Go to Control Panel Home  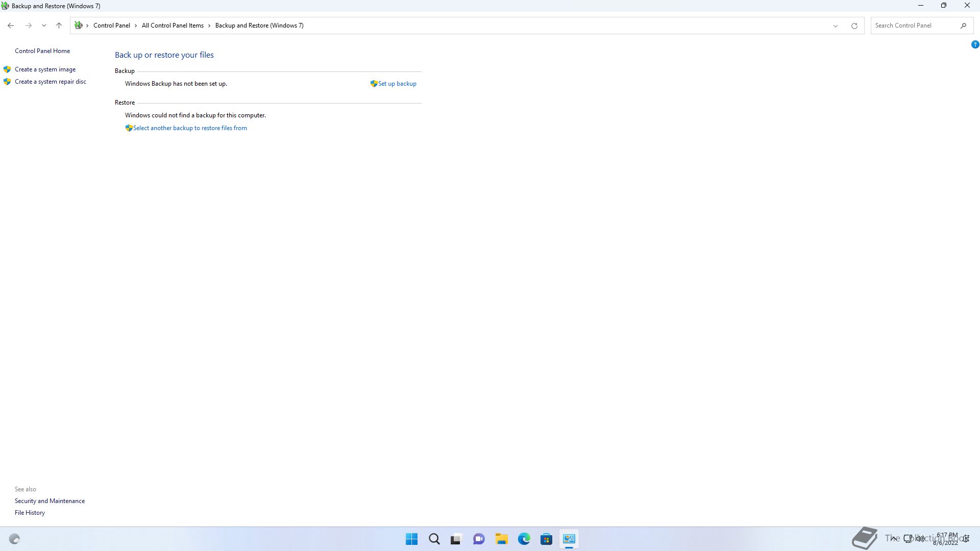(x=42, y=51)
